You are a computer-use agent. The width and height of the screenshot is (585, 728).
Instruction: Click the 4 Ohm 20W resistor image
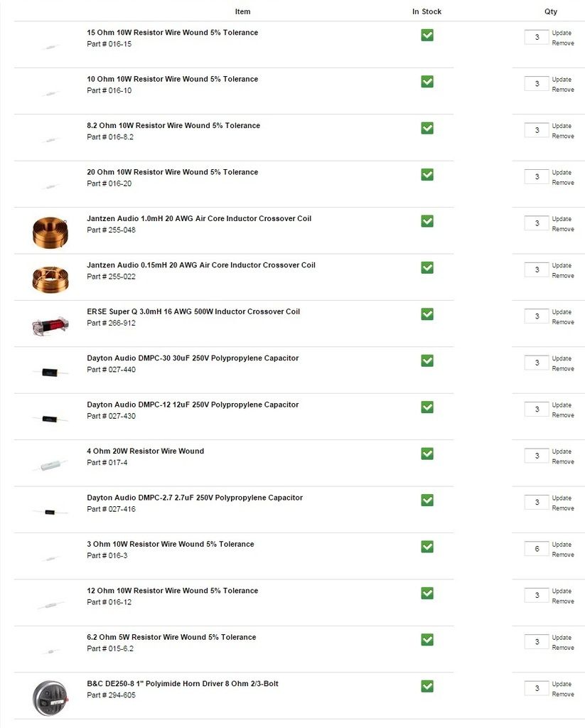(x=50, y=465)
